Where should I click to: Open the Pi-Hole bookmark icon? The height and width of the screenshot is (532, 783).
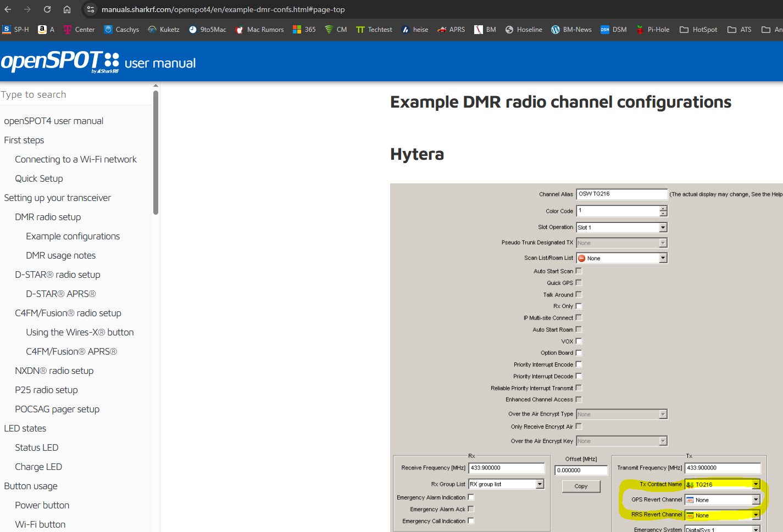click(x=640, y=30)
